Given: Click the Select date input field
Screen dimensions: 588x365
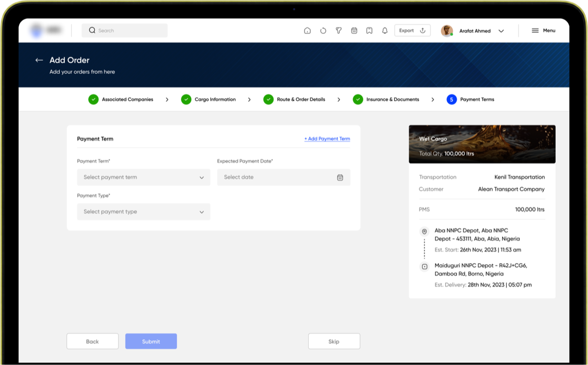Looking at the screenshot, I should (x=283, y=177).
